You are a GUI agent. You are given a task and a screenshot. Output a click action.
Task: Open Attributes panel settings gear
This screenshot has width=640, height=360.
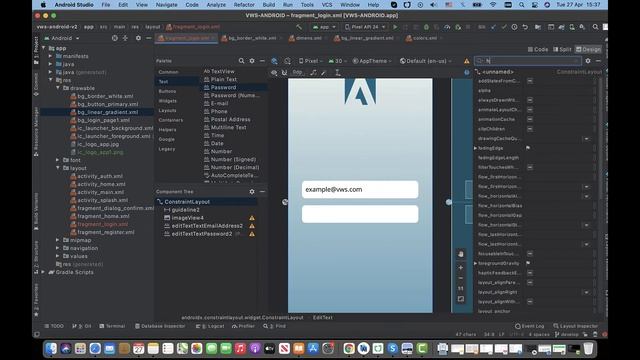(x=588, y=61)
